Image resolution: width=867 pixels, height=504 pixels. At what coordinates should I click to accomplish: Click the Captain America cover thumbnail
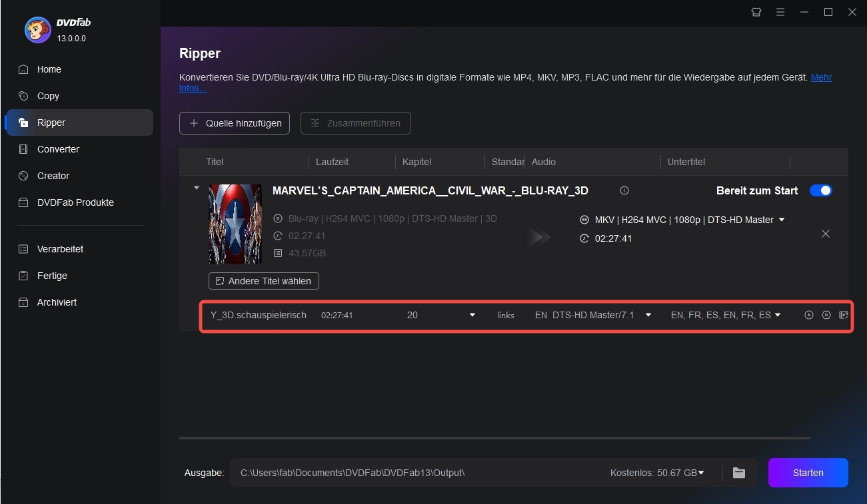click(235, 224)
